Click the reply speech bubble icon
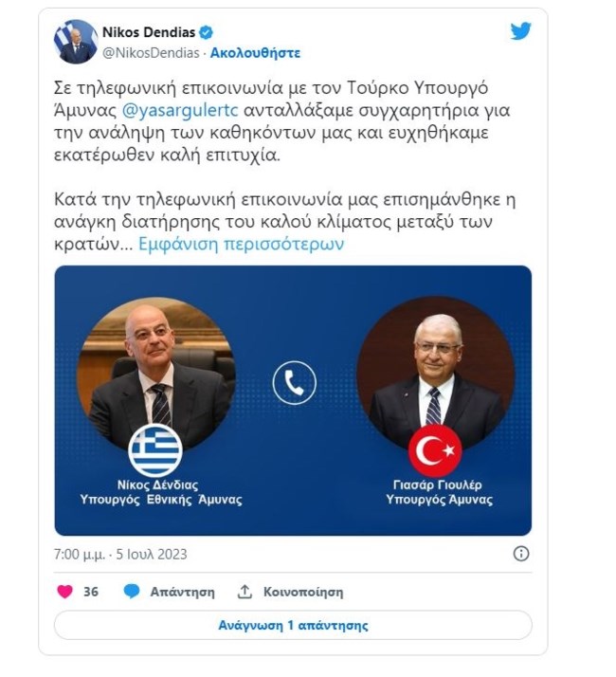Image resolution: width=616 pixels, height=677 pixels. (131, 591)
